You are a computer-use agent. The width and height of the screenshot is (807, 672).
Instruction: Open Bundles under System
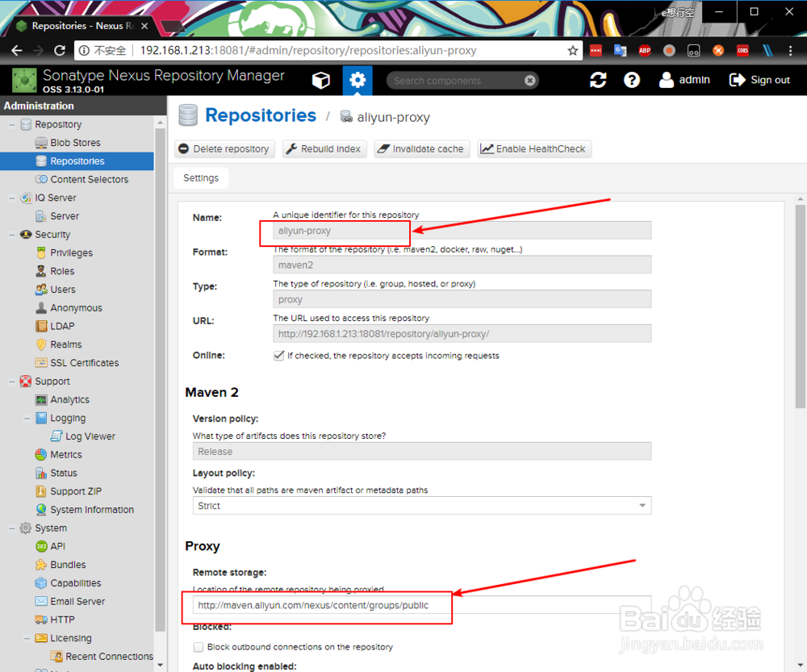pos(68,565)
